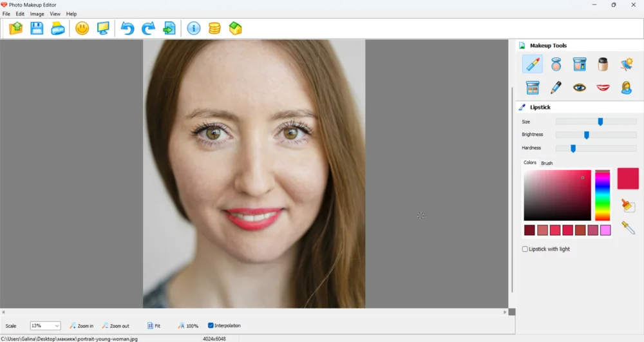This screenshot has height=342, width=644.
Task: Click the Zoom in button
Action: (81, 326)
